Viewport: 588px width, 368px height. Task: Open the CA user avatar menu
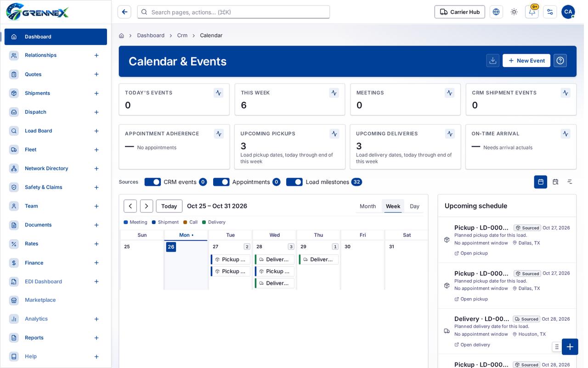(568, 12)
